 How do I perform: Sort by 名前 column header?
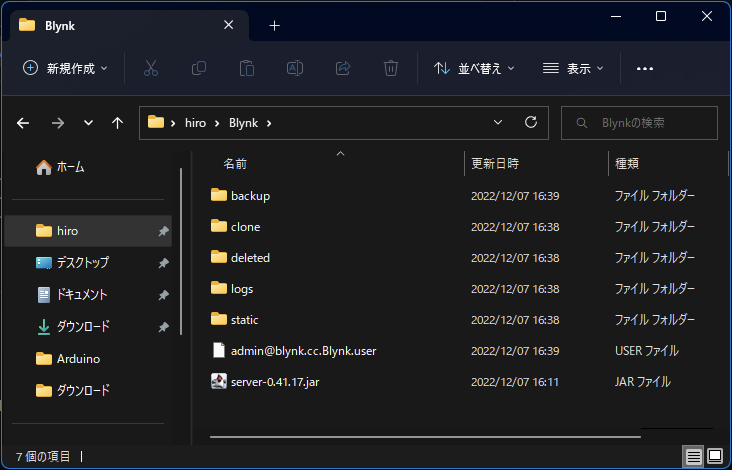click(x=235, y=164)
